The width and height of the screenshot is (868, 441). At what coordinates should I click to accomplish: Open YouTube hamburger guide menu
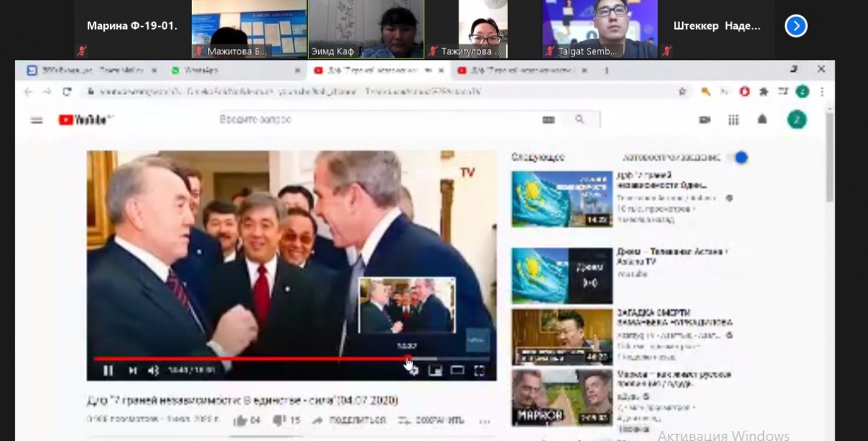tap(37, 120)
